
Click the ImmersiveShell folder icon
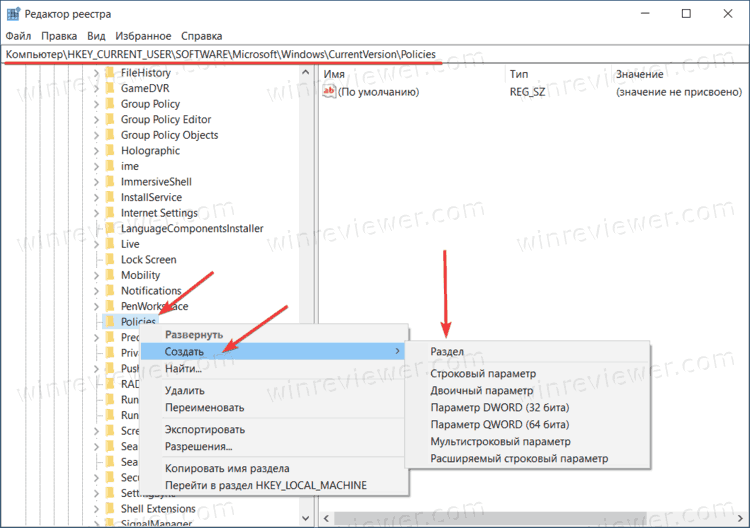tap(110, 182)
